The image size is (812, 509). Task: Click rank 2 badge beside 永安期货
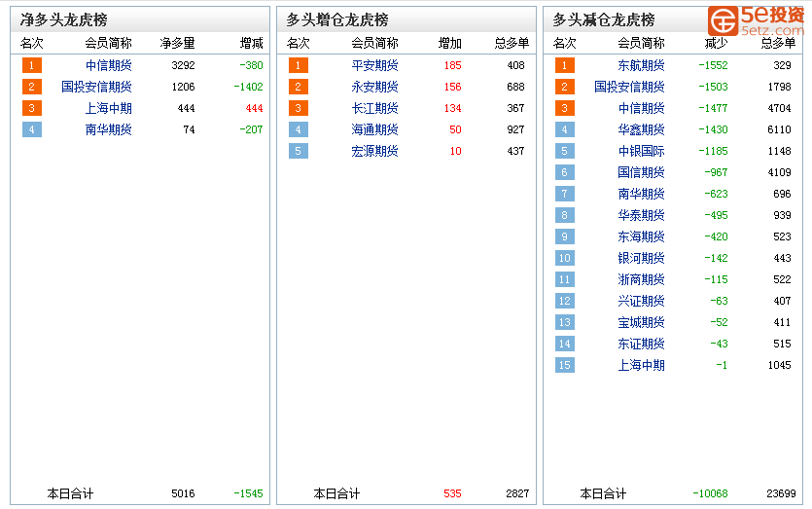pyautogui.click(x=299, y=87)
